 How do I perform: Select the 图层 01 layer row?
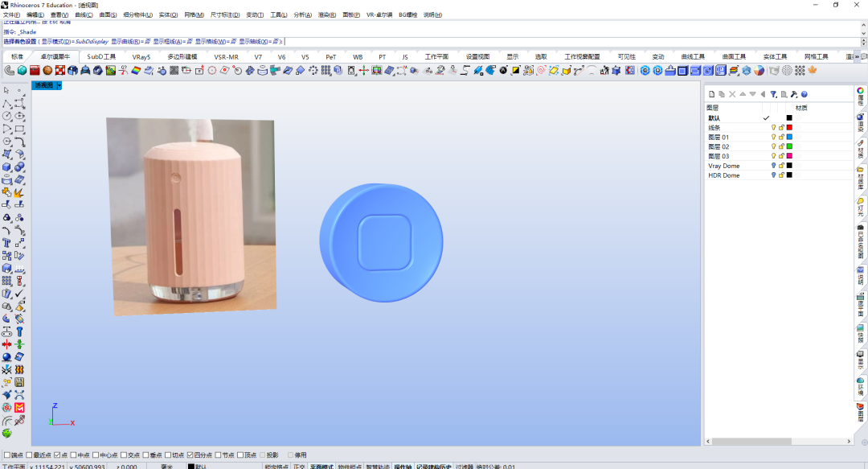coord(780,137)
